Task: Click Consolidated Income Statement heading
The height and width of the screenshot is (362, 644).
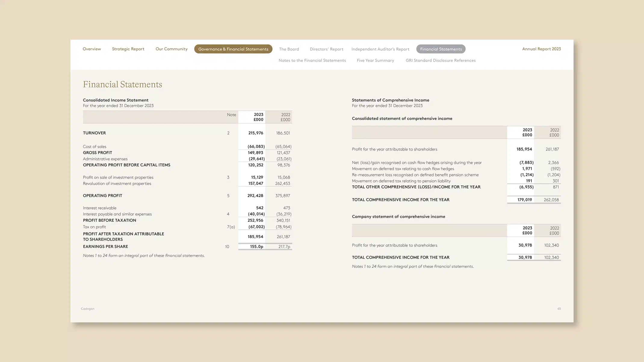Action: [116, 100]
